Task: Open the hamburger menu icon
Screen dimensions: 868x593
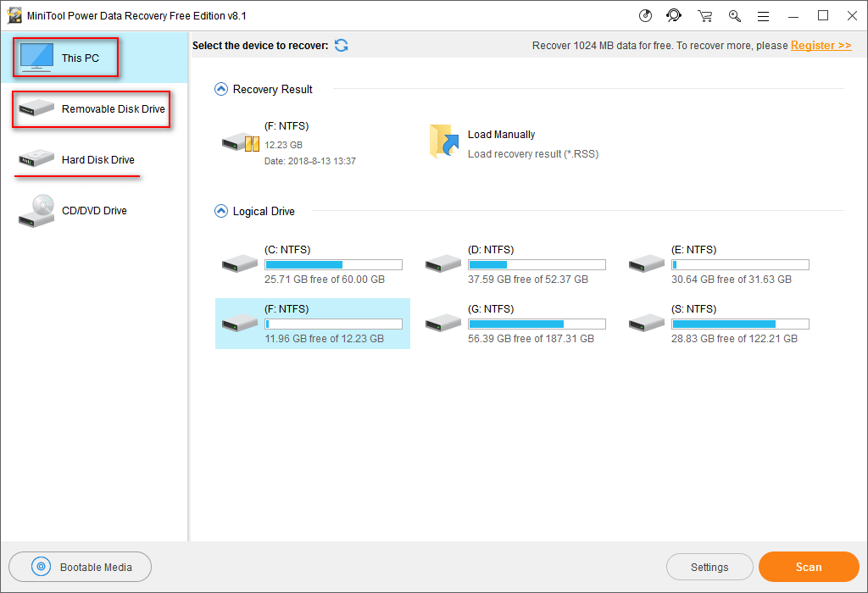Action: (x=764, y=16)
